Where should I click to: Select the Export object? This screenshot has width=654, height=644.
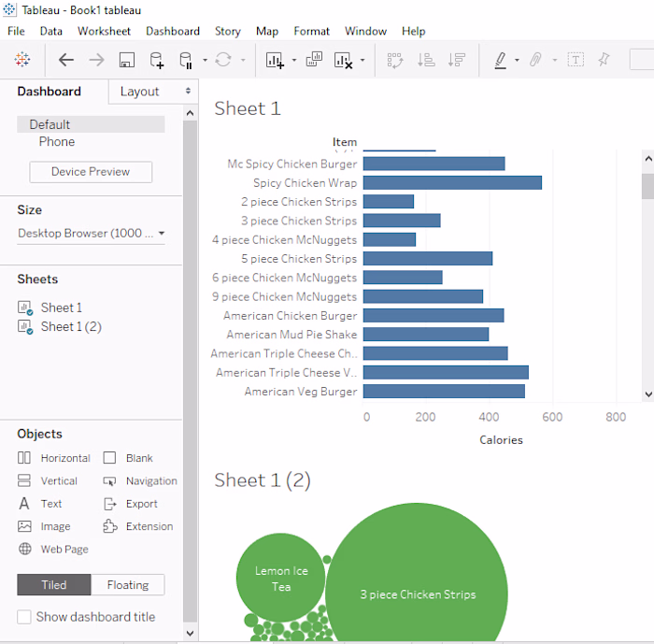131,504
